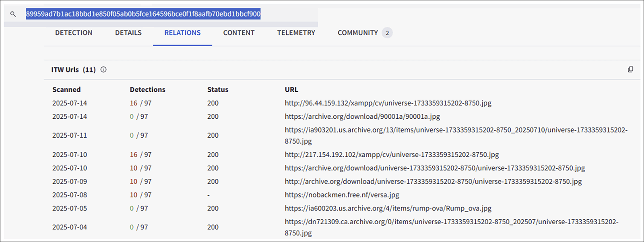Open the Detection tab

tap(74, 33)
